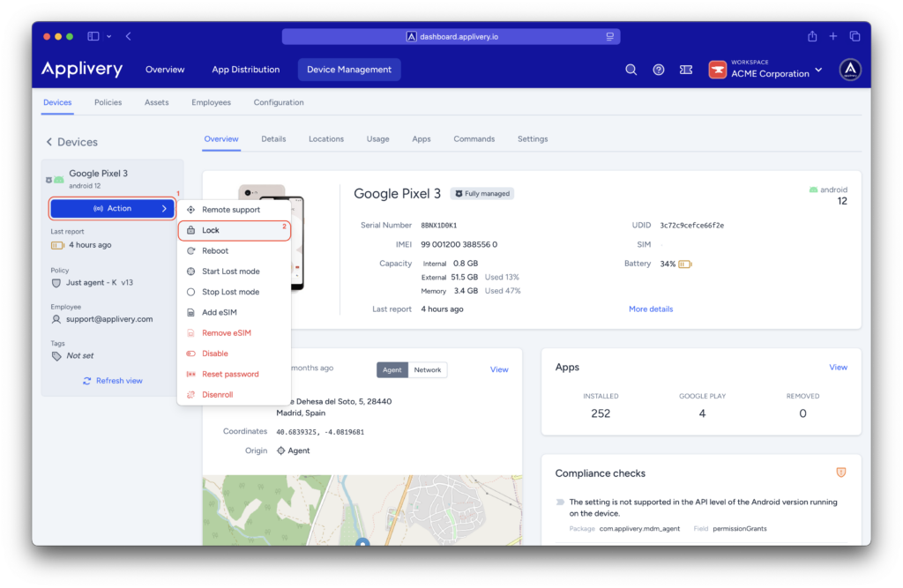
Task: Open the search magnifier icon
Action: click(631, 70)
